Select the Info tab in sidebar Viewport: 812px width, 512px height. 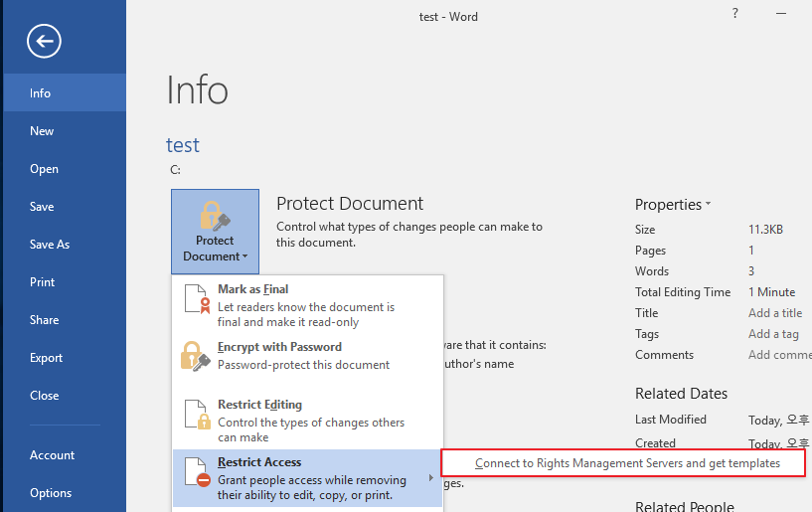tap(65, 92)
